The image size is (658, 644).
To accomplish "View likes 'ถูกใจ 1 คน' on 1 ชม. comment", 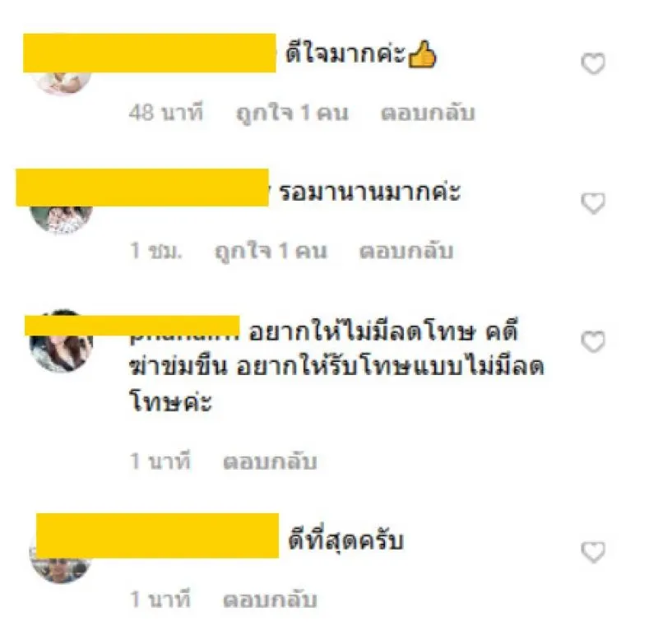I will [271, 252].
